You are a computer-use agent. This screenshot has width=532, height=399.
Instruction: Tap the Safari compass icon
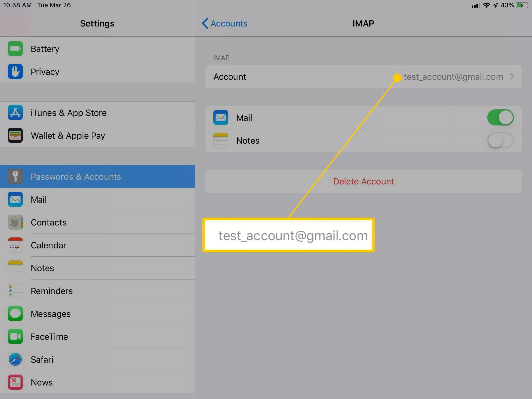coord(15,359)
